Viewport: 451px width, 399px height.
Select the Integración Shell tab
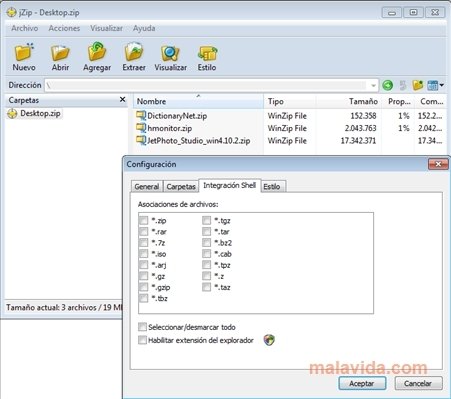[230, 185]
